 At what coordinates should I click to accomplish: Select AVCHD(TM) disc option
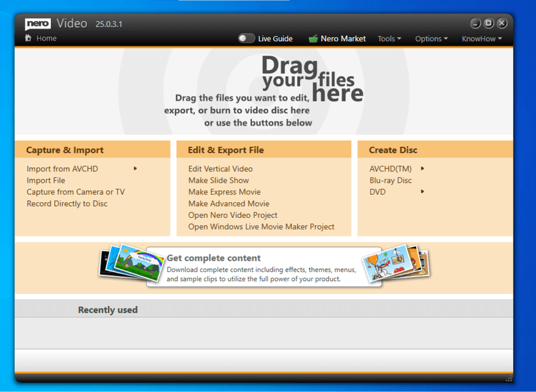390,168
